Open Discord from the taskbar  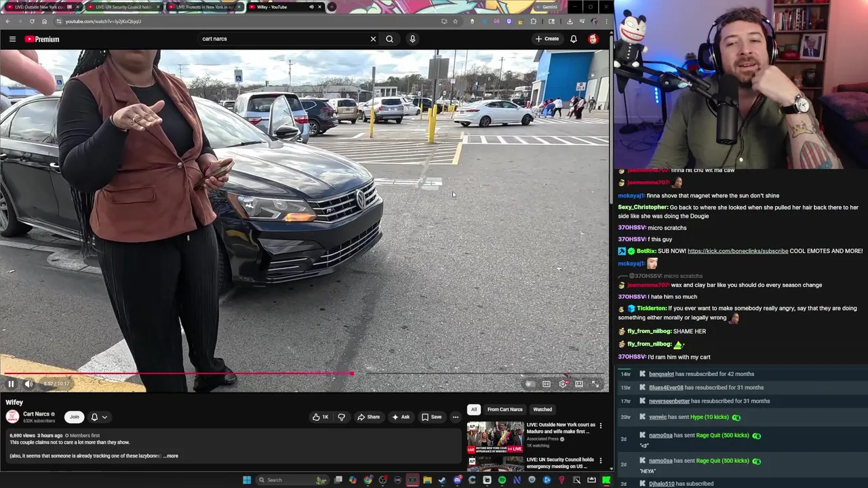(x=457, y=480)
